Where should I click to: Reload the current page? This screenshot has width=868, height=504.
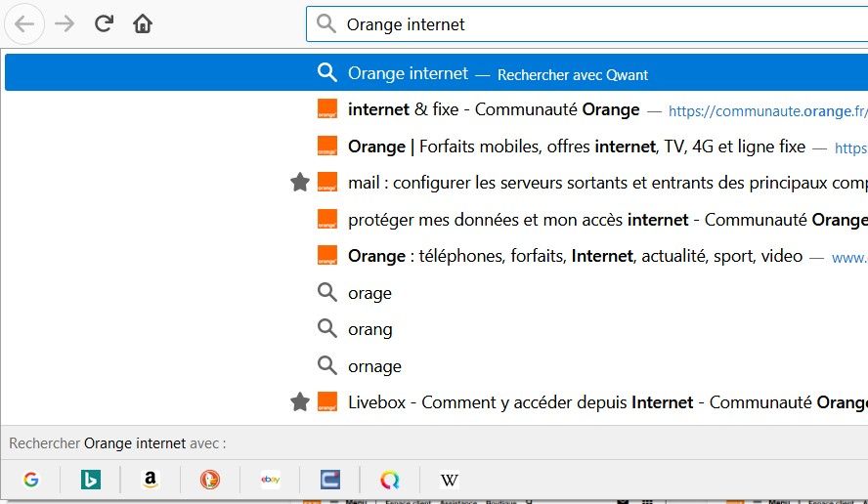[x=104, y=24]
